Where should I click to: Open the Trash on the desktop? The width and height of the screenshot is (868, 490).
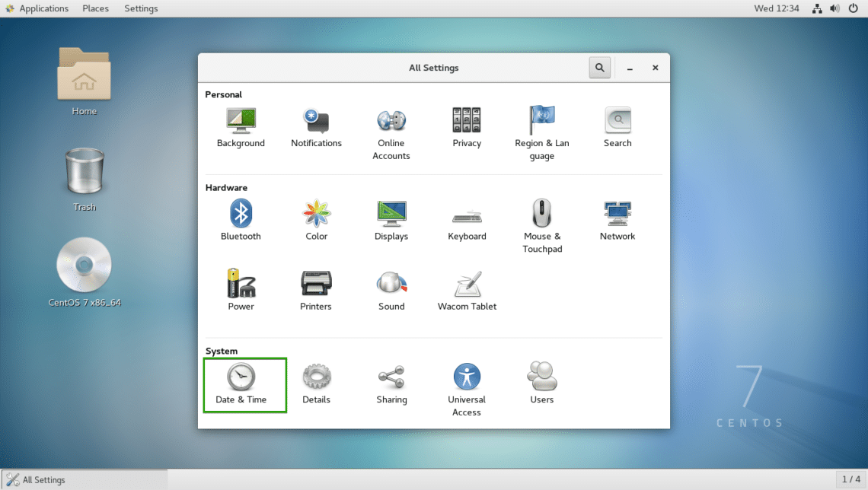pos(85,177)
